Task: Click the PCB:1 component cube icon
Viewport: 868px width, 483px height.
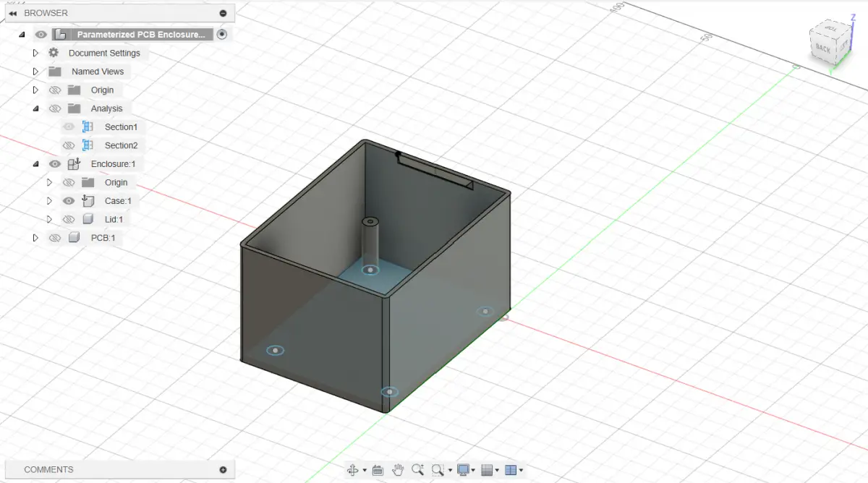Action: pyautogui.click(x=74, y=238)
